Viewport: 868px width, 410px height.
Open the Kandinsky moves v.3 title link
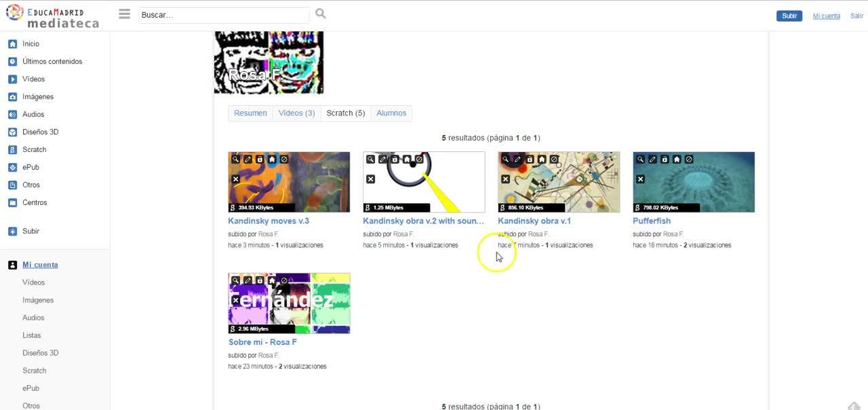pos(269,221)
